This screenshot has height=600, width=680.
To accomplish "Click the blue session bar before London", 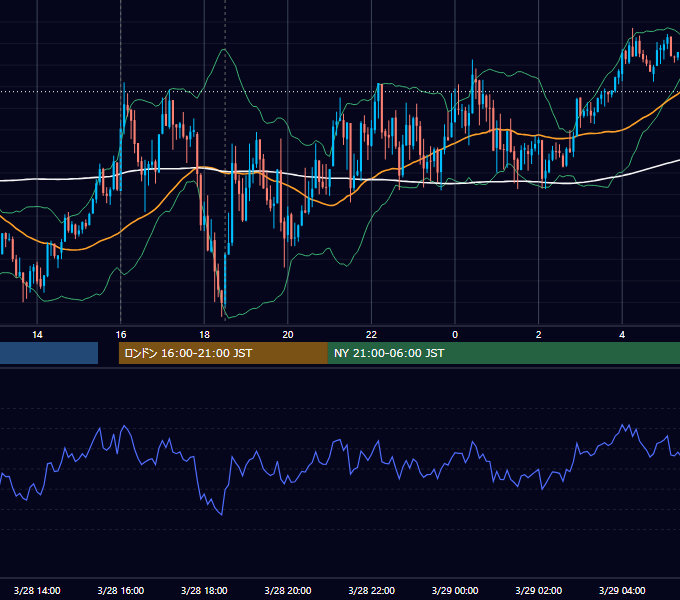I will point(49,353).
